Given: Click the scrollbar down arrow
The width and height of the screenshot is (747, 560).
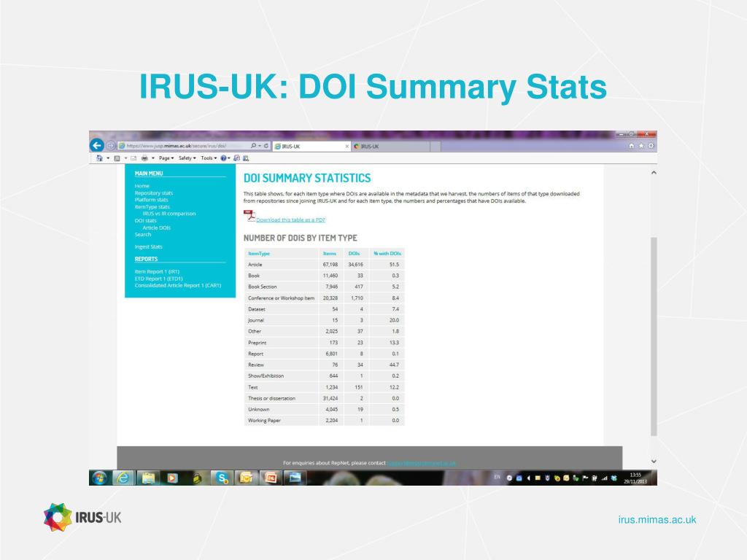Looking at the screenshot, I should (654, 461).
